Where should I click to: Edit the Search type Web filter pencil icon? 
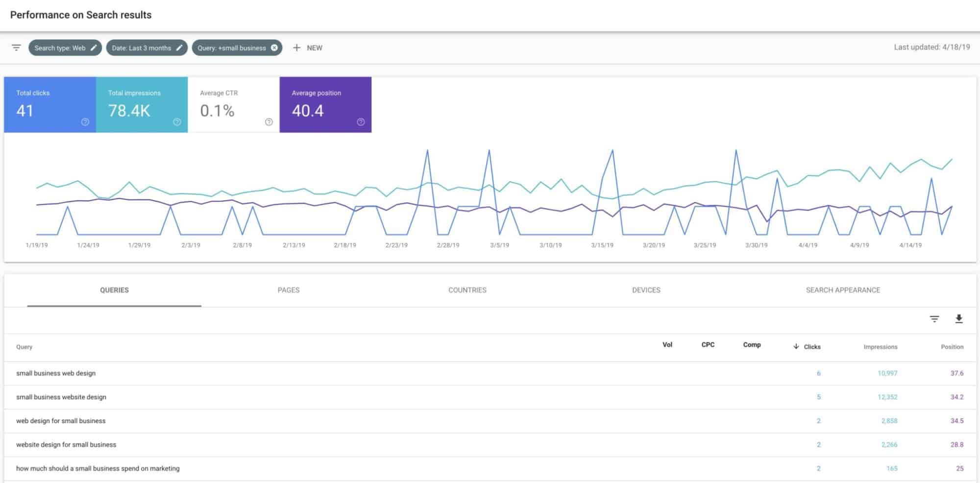click(x=93, y=48)
